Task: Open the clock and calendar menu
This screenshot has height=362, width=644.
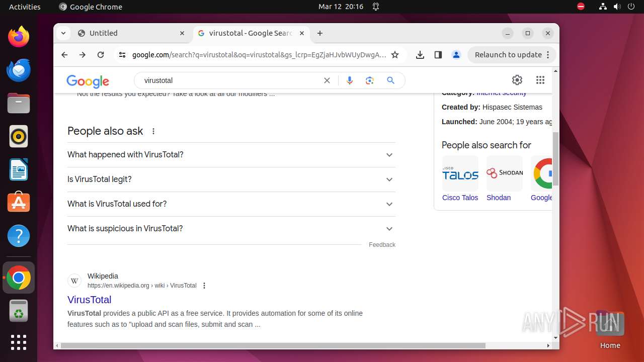Action: (341, 7)
